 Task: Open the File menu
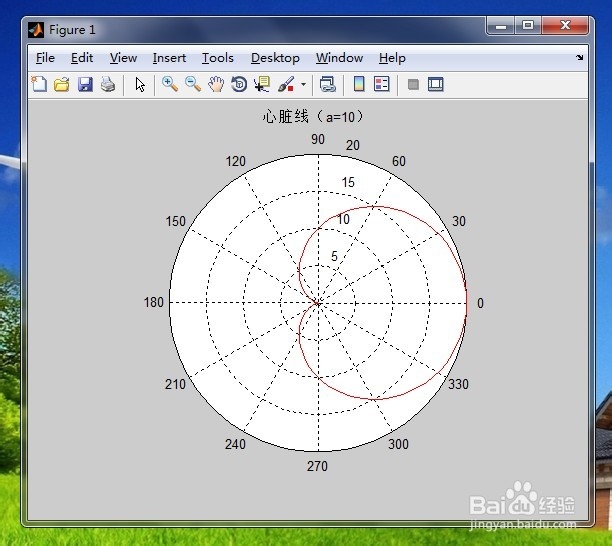point(45,58)
